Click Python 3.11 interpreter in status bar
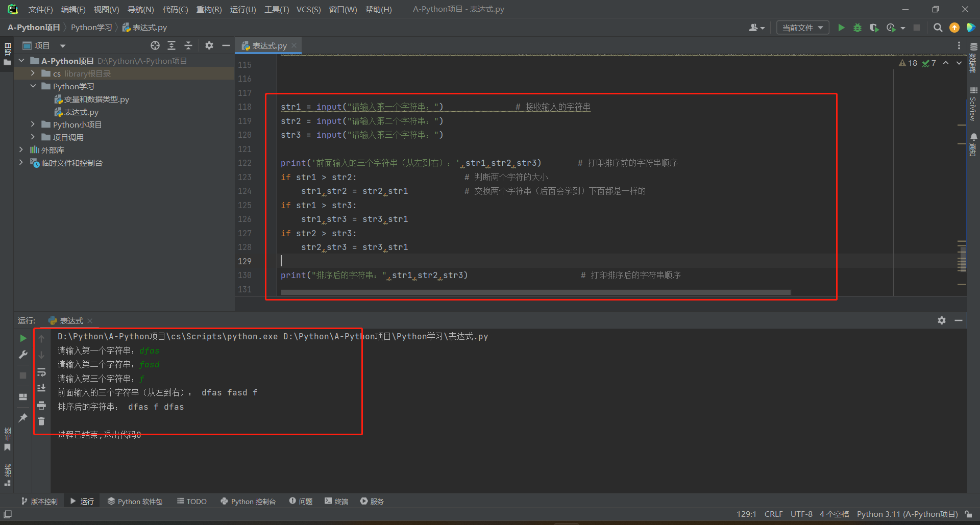 click(x=907, y=514)
